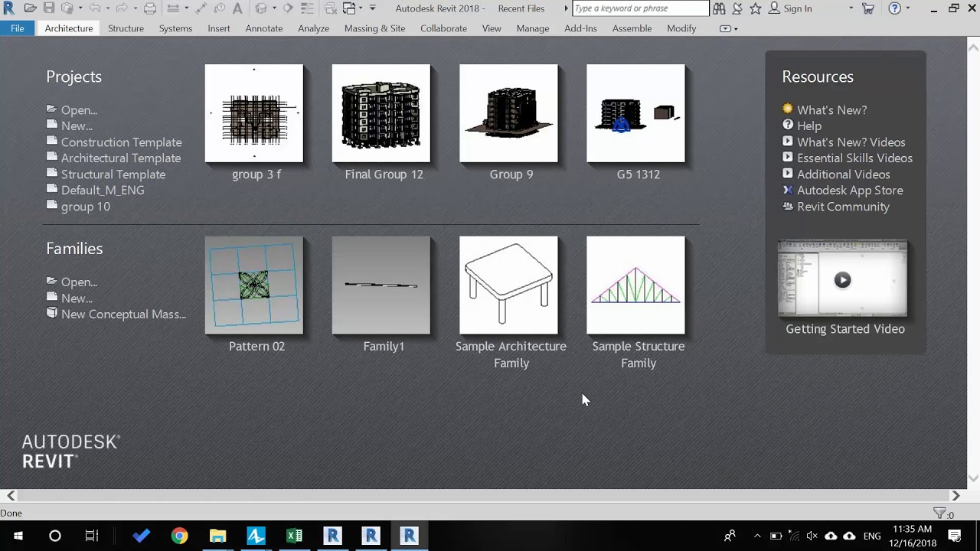Open Chrome from the Windows taskbar
Viewport: 980px width, 551px height.
click(x=179, y=536)
